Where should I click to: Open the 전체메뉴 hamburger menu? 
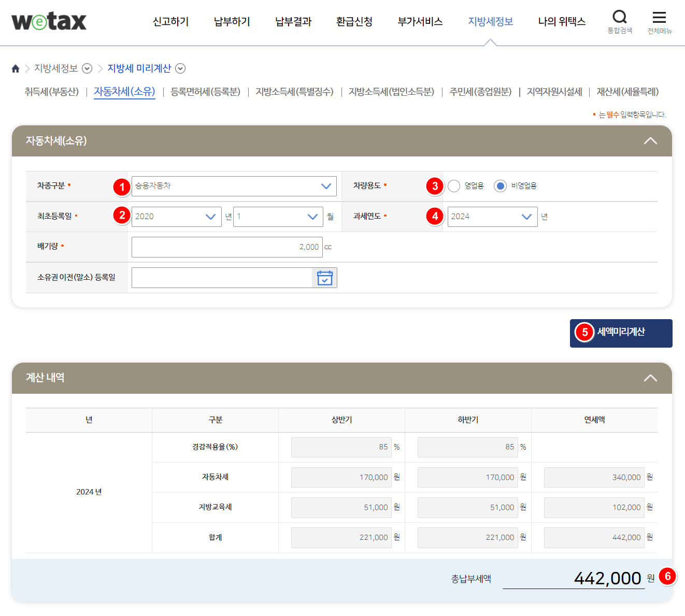pyautogui.click(x=659, y=22)
